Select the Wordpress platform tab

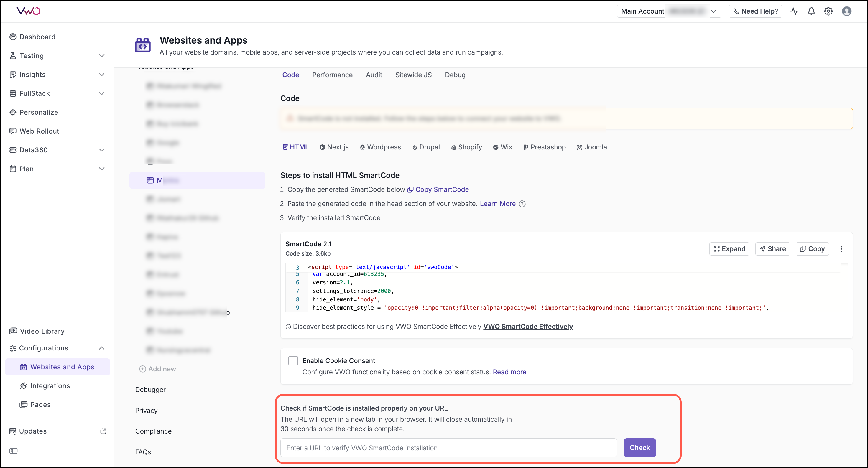pyautogui.click(x=380, y=147)
